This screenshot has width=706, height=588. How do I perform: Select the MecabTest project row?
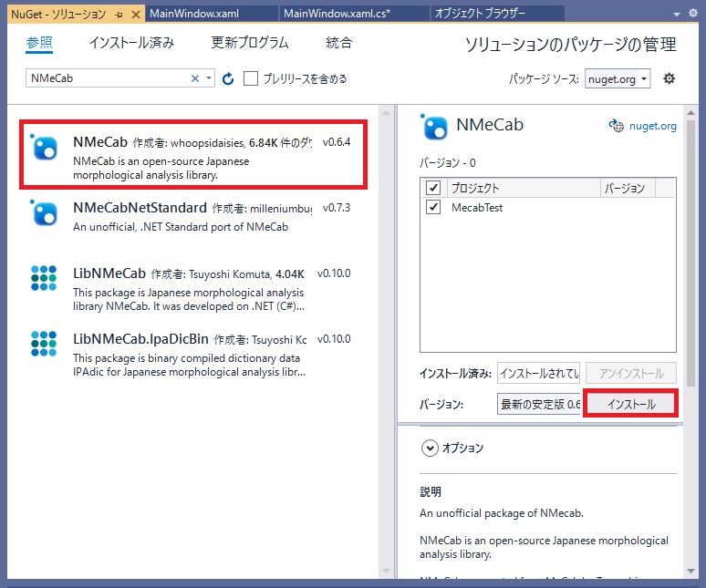tap(548, 208)
